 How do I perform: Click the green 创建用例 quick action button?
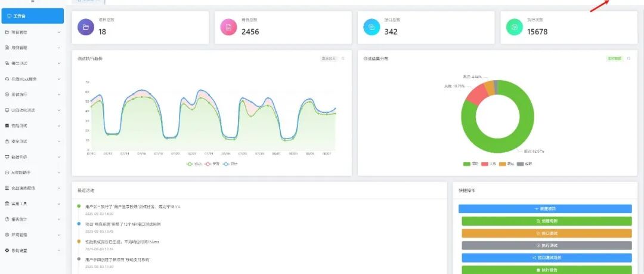[x=547, y=221]
